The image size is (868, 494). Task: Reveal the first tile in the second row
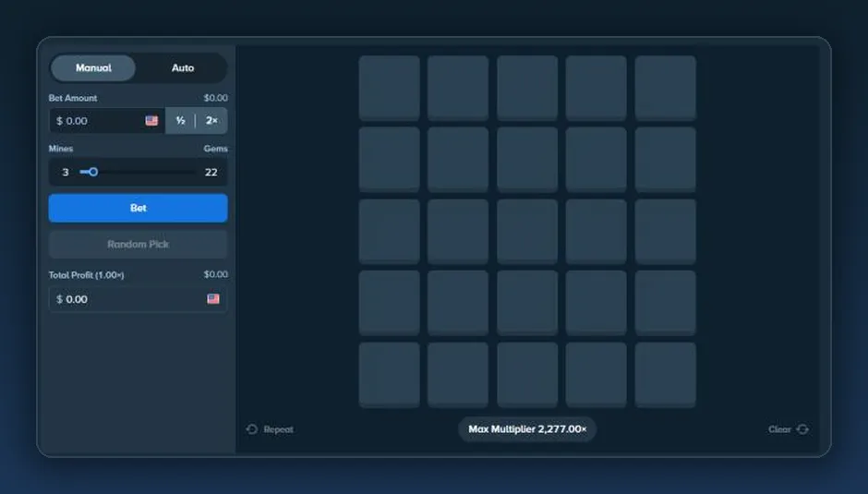(389, 160)
